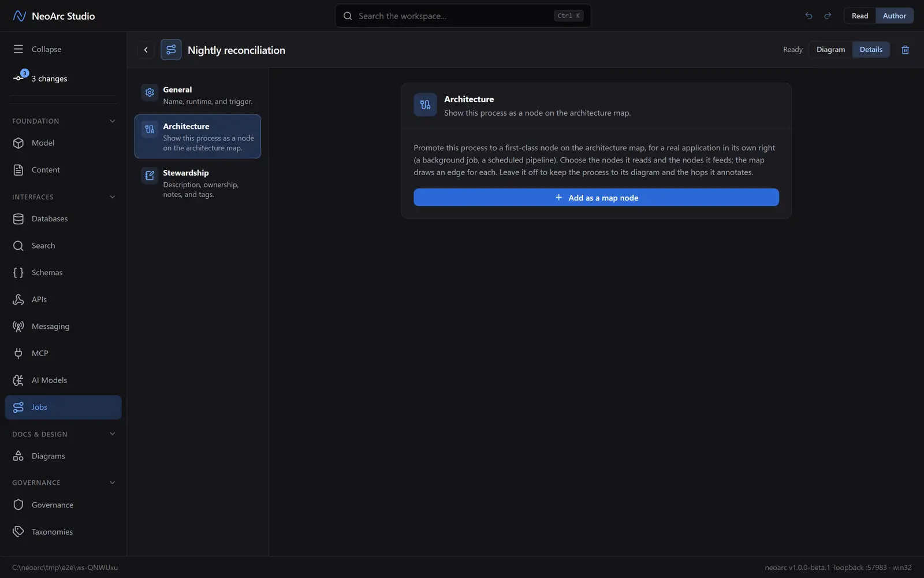This screenshot has width=924, height=578.
Task: Click the APIs webhook icon
Action: point(18,299)
